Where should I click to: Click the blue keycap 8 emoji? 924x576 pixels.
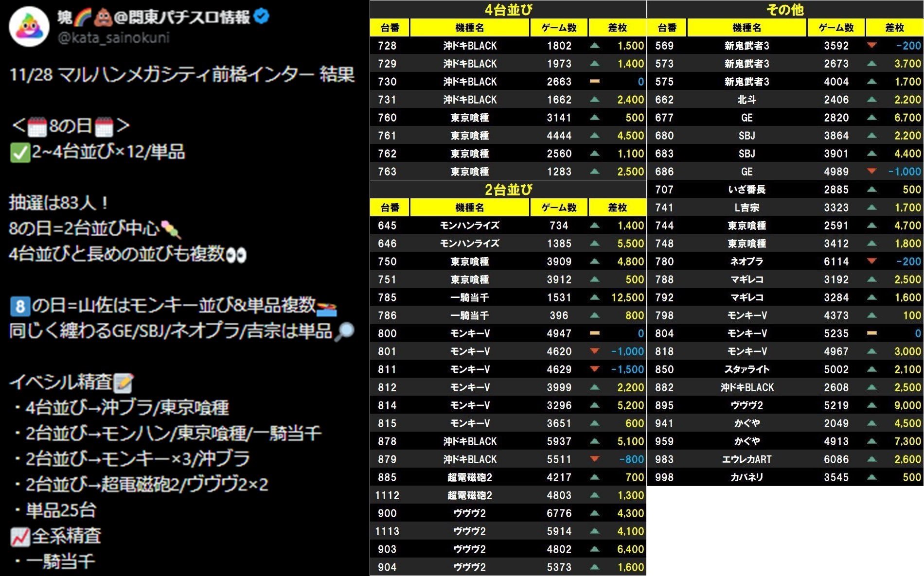(x=20, y=306)
